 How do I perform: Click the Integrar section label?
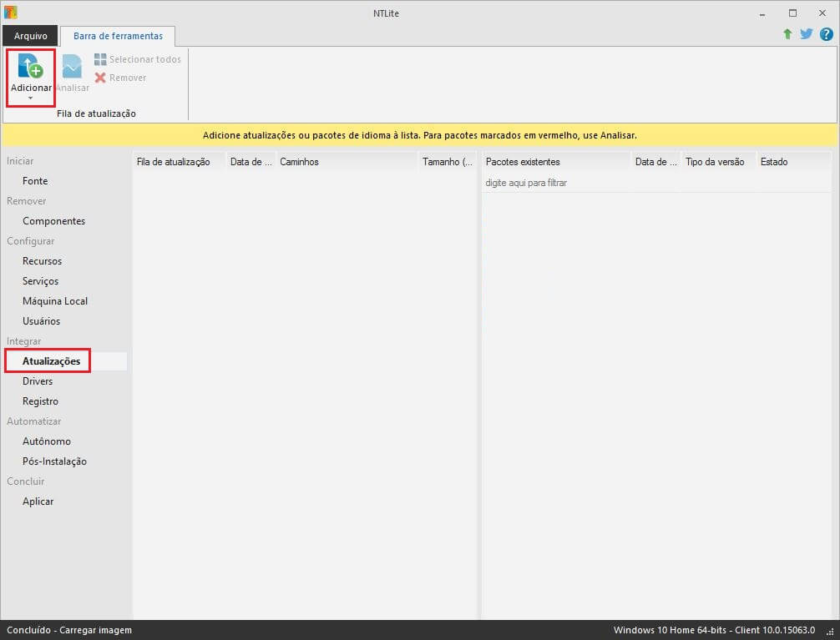click(x=23, y=341)
